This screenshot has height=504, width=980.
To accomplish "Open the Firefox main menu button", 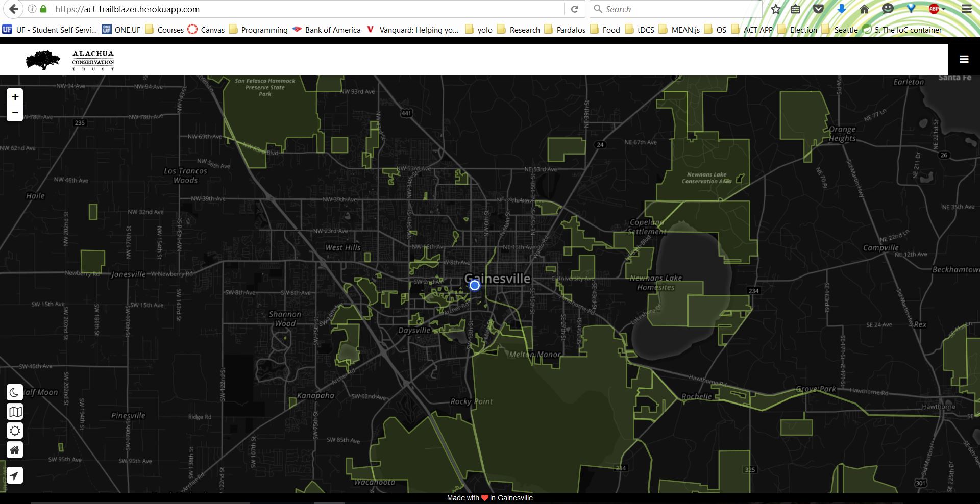I will (967, 9).
